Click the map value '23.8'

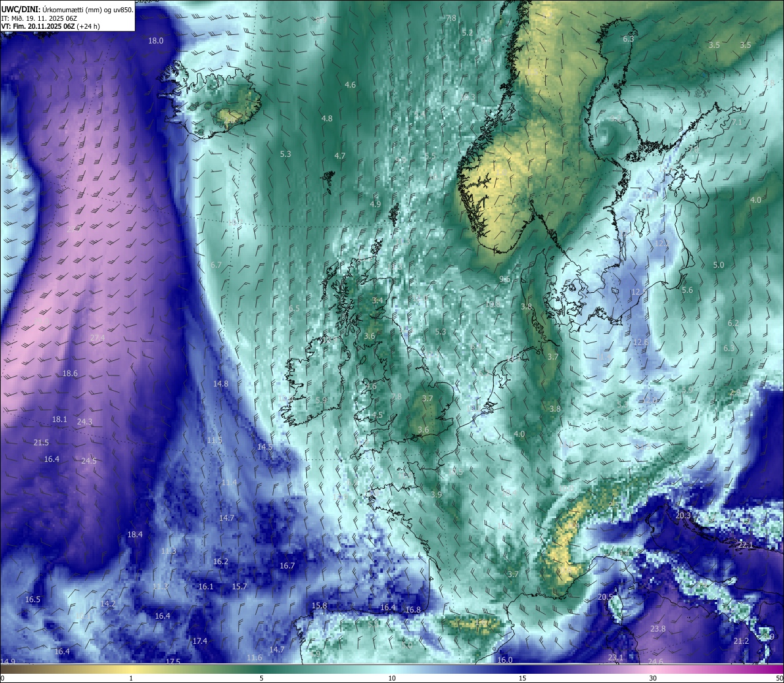pos(658,629)
